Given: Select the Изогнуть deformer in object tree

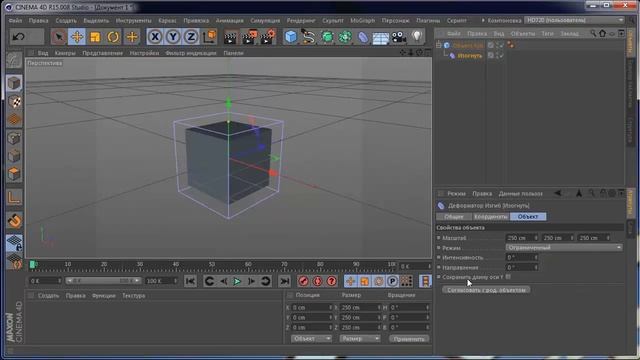Looking at the screenshot, I should click(x=470, y=56).
